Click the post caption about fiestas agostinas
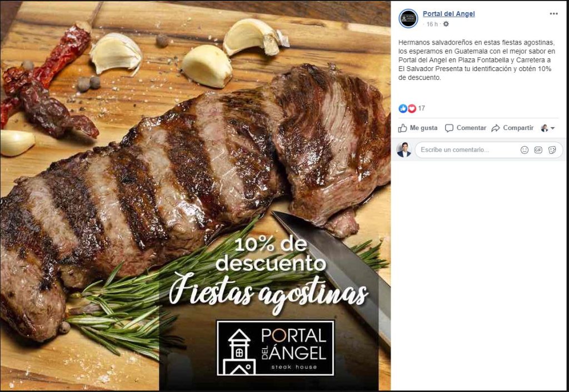The height and width of the screenshot is (392, 569). (476, 60)
